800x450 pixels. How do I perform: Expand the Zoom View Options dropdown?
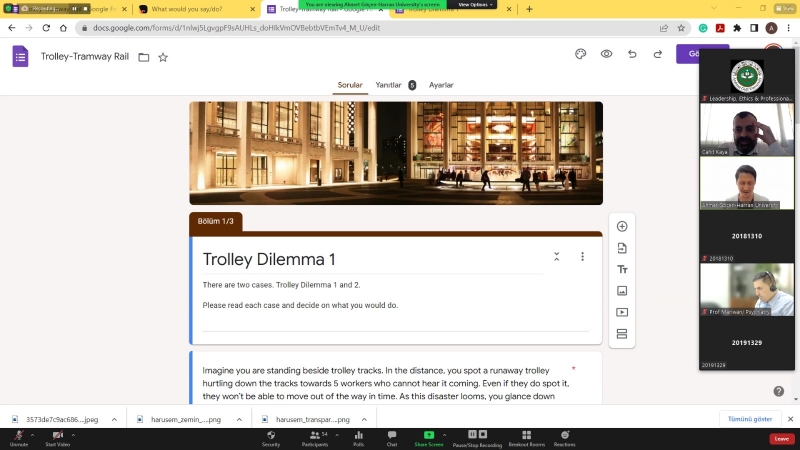[476, 4]
